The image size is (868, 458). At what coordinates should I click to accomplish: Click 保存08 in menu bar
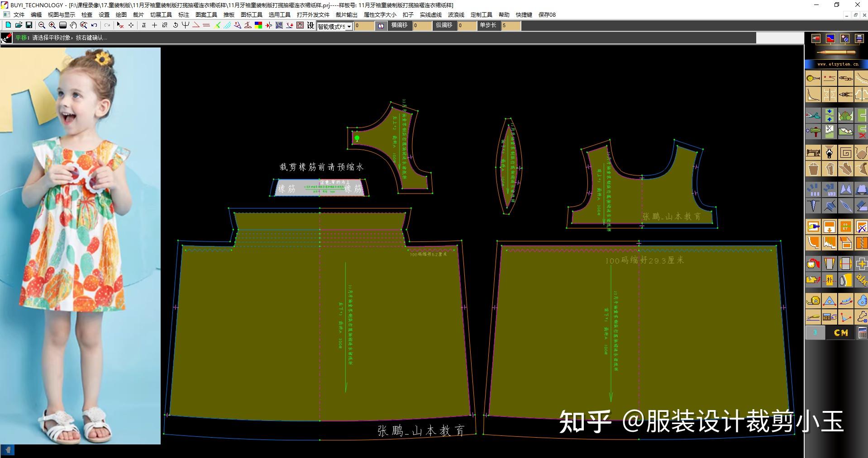tap(547, 15)
